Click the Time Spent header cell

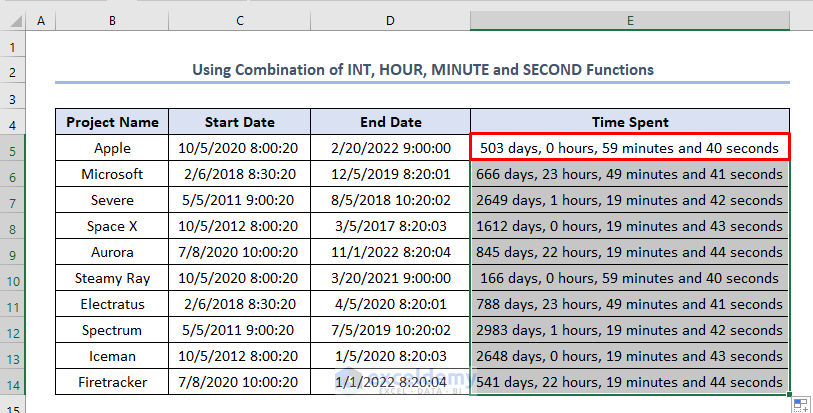[x=630, y=122]
